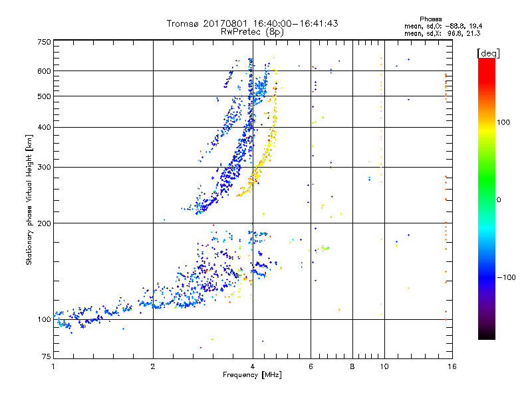Click the x-axis tick label '16'
The image size is (532, 399).
452,366
